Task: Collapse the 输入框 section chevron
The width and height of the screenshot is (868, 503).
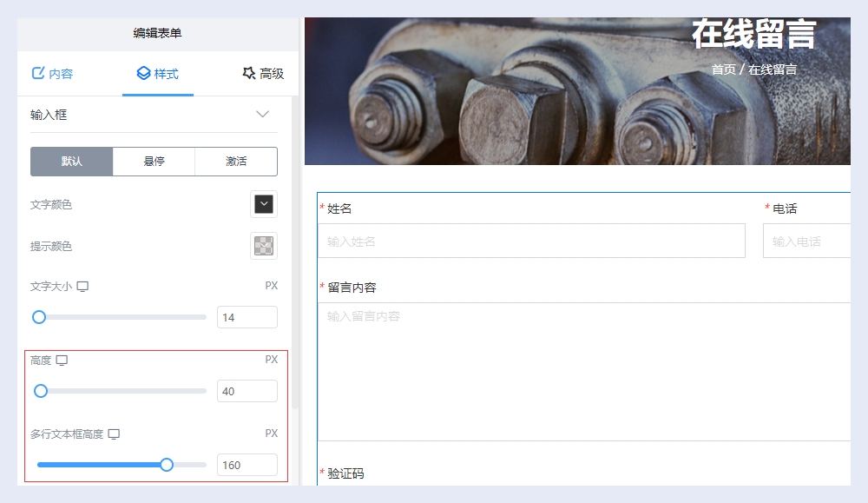Action: click(263, 115)
